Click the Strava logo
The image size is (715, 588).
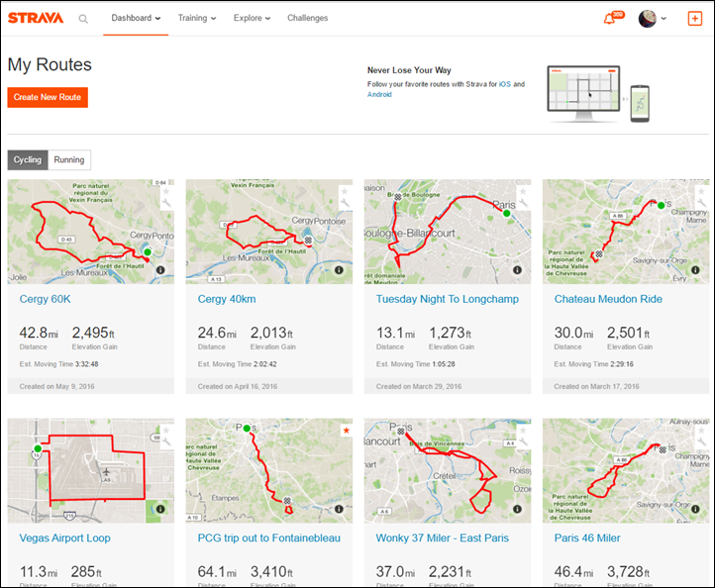[x=36, y=18]
